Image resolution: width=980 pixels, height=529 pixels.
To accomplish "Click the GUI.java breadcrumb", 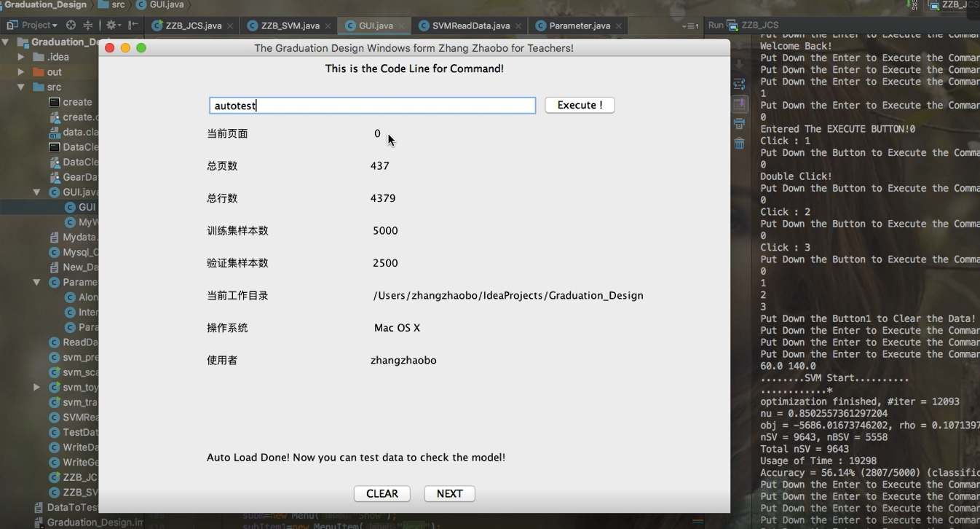I will (160, 4).
